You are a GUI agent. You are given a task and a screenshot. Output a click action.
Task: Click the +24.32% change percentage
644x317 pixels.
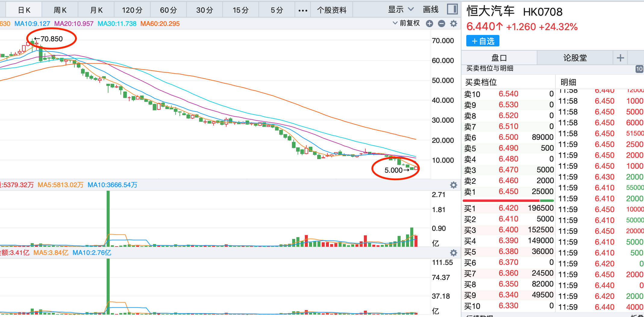click(x=558, y=27)
